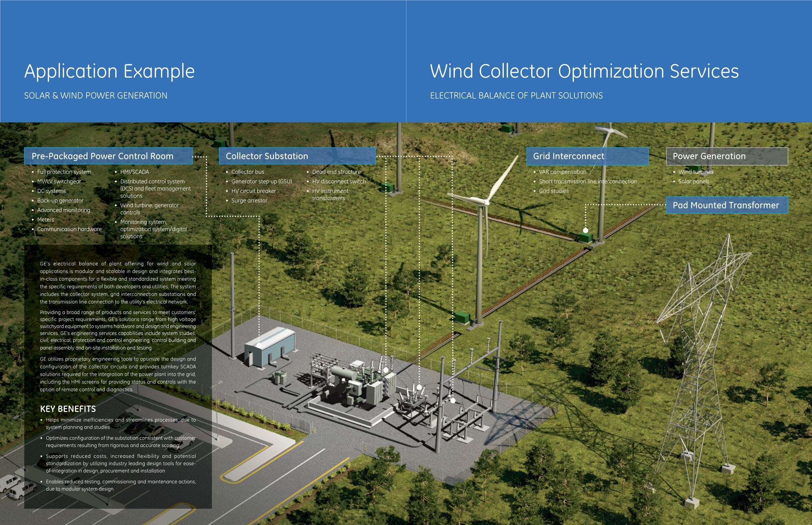This screenshot has width=812, height=525.
Task: Click 'VAR compensation' bullet
Action: pos(560,172)
